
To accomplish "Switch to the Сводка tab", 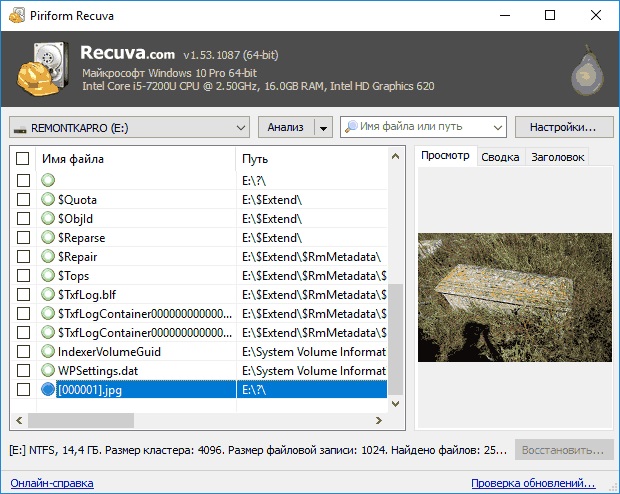I will (x=500, y=157).
